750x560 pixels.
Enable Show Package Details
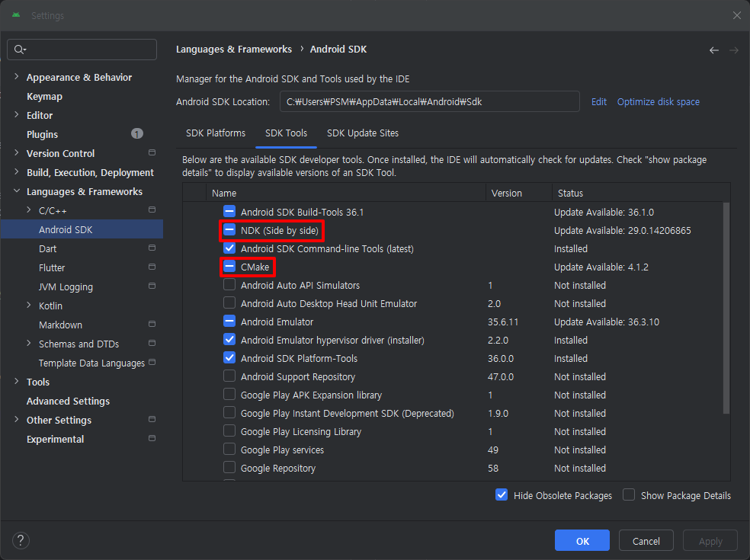tap(629, 495)
